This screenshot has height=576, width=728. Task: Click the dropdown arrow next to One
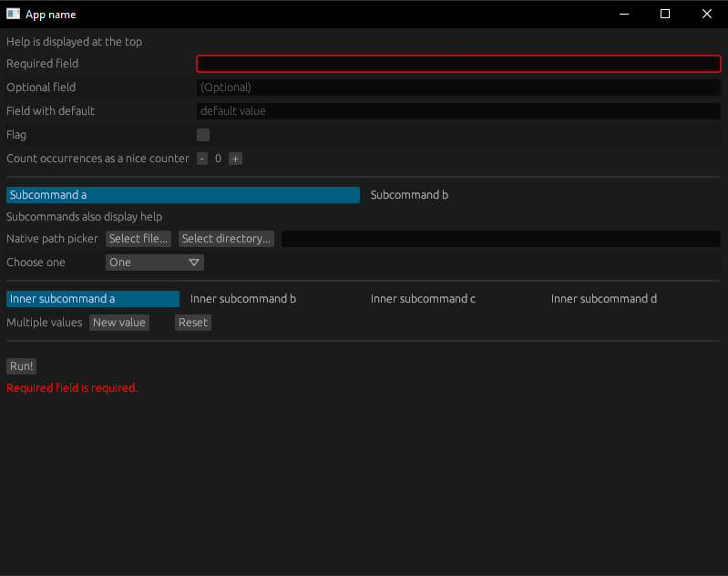[x=194, y=262]
